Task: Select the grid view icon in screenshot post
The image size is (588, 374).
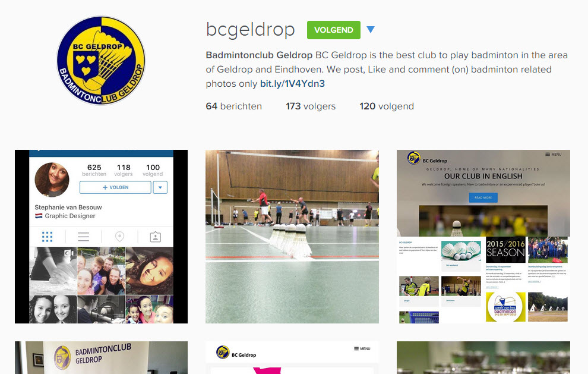Action: tap(48, 237)
